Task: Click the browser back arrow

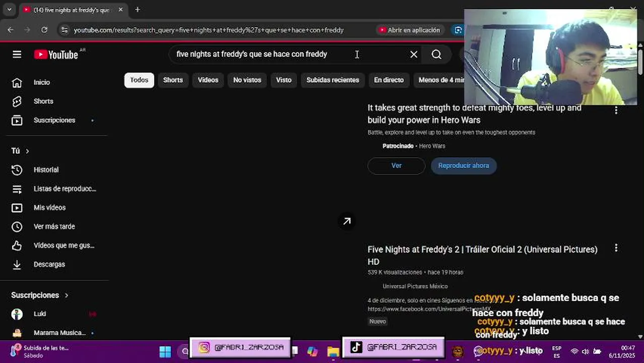Action: [11, 30]
